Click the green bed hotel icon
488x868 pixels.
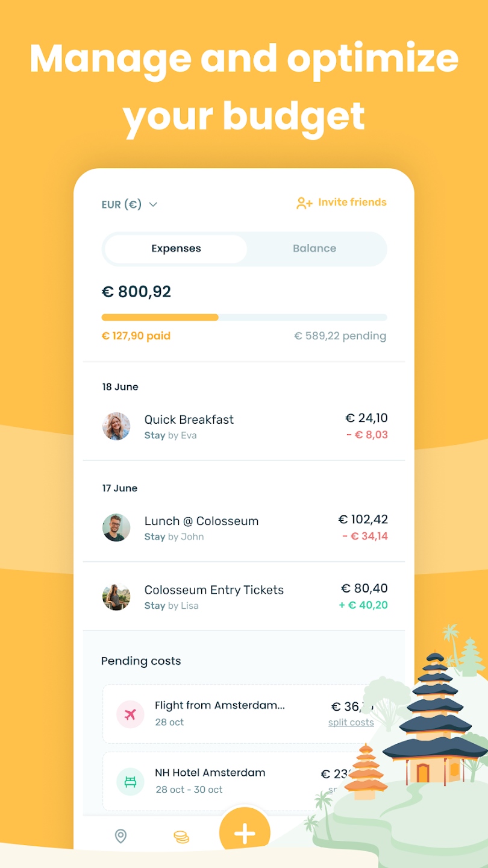[130, 782]
